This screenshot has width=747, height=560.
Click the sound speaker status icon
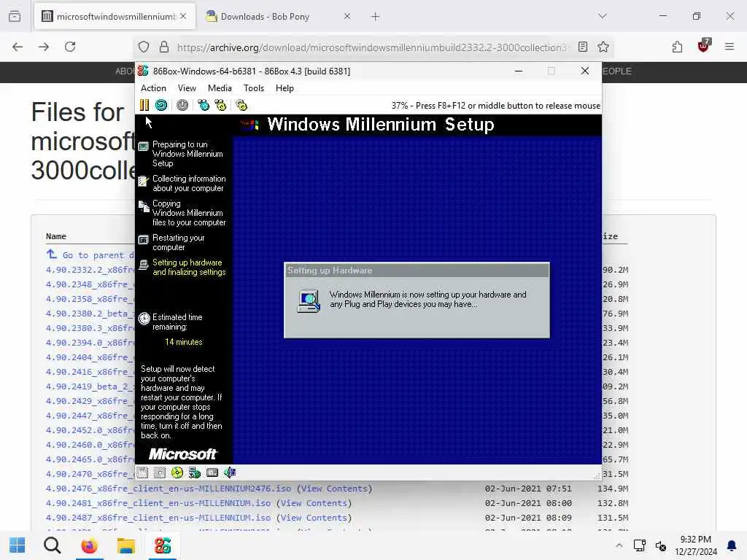230,472
